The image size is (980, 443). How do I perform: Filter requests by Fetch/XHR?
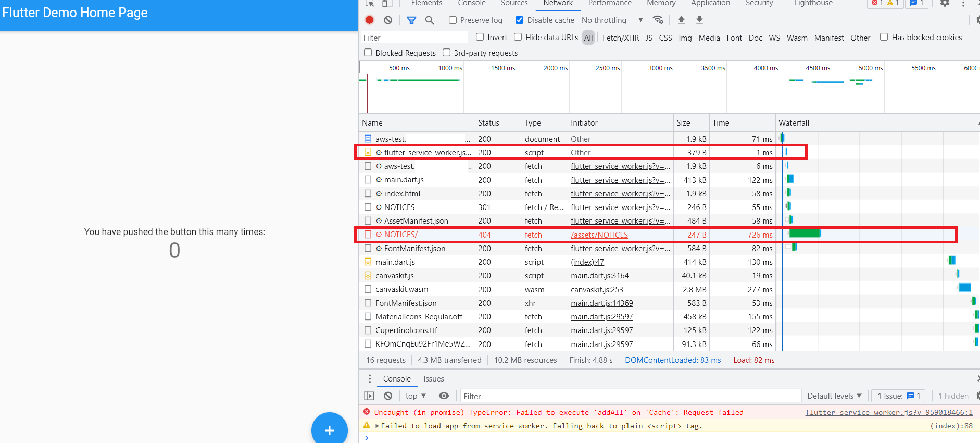point(620,38)
